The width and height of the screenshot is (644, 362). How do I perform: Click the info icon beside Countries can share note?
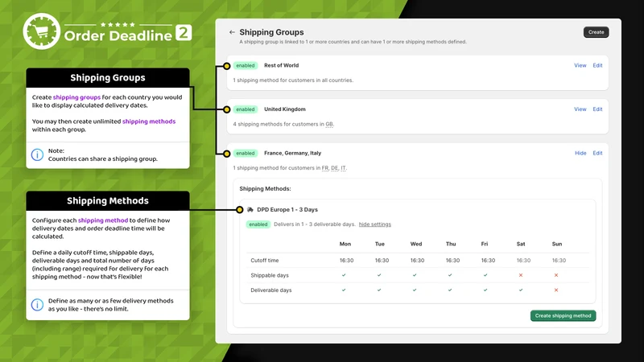pos(37,154)
